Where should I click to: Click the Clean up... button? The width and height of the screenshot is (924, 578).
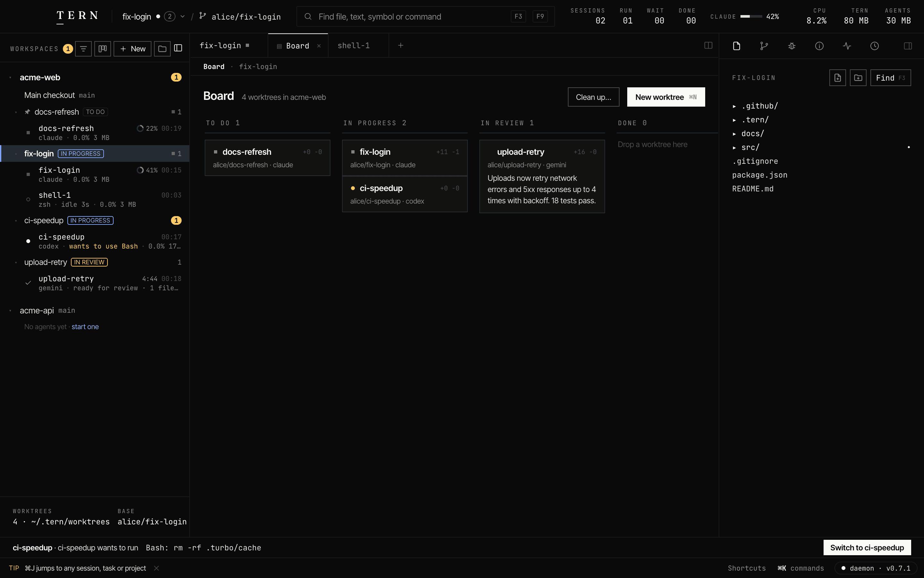[x=593, y=97]
